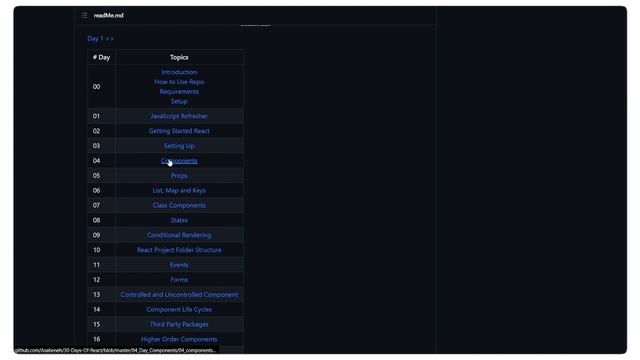The height and width of the screenshot is (360, 640).
Task: Open the Class Components link
Action: (x=179, y=206)
